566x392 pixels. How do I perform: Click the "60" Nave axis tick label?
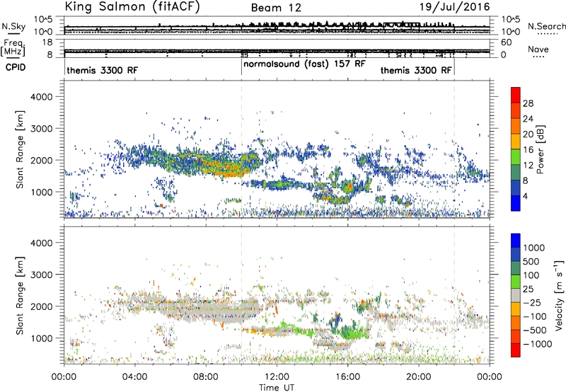pyautogui.click(x=506, y=42)
